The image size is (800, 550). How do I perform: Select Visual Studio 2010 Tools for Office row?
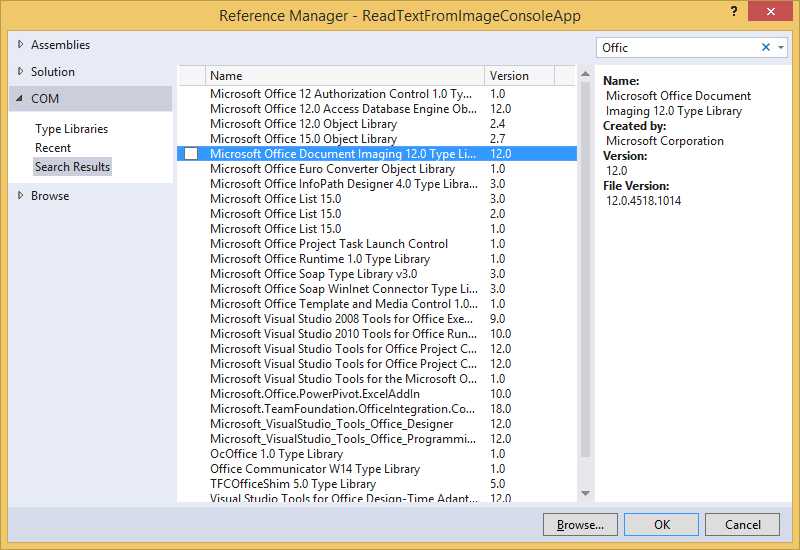pos(377,334)
